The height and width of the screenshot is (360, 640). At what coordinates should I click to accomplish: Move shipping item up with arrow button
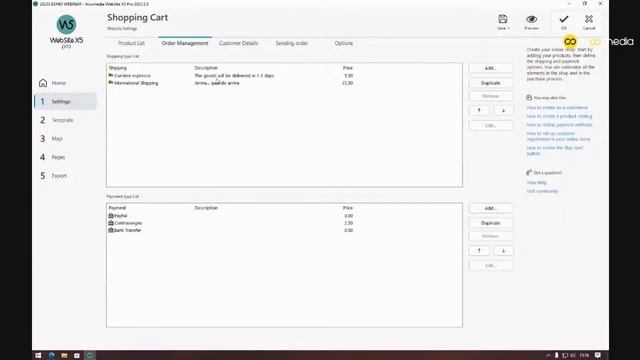[479, 111]
